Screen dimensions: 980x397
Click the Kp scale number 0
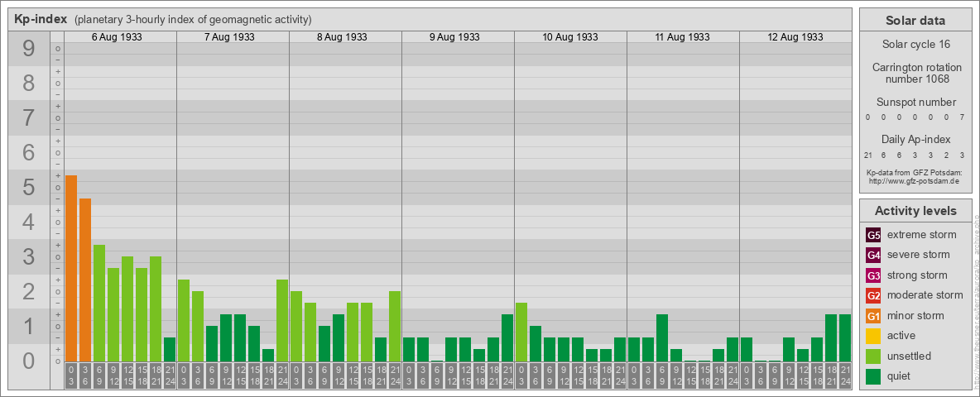click(29, 361)
